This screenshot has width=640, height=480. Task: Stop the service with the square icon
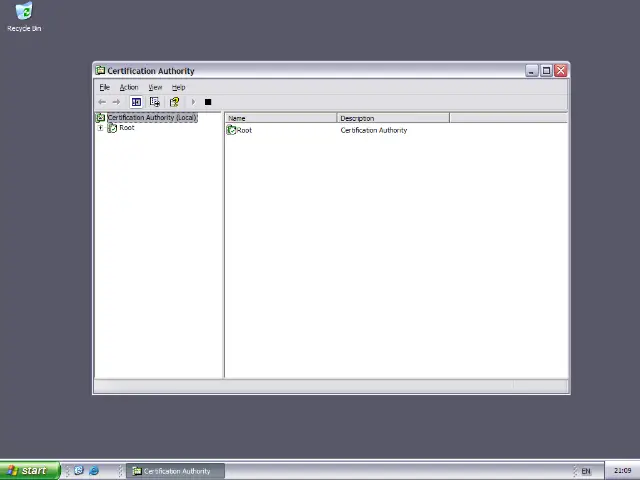(x=208, y=102)
